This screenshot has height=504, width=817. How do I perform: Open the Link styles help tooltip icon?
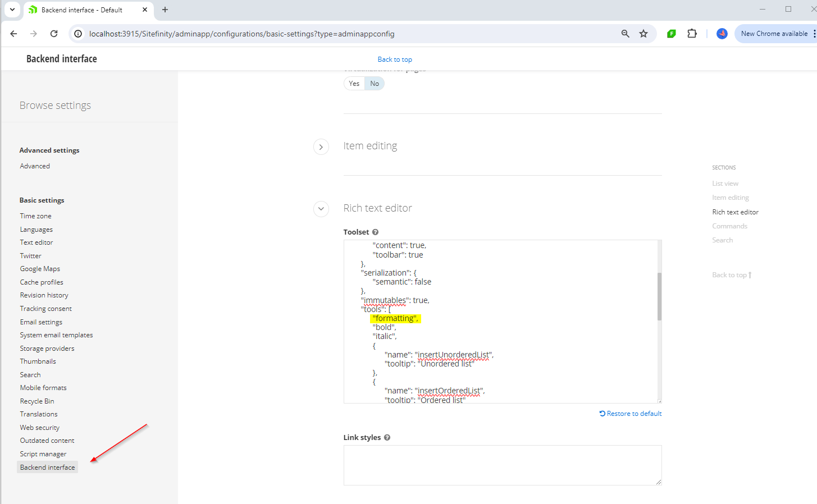tap(387, 437)
